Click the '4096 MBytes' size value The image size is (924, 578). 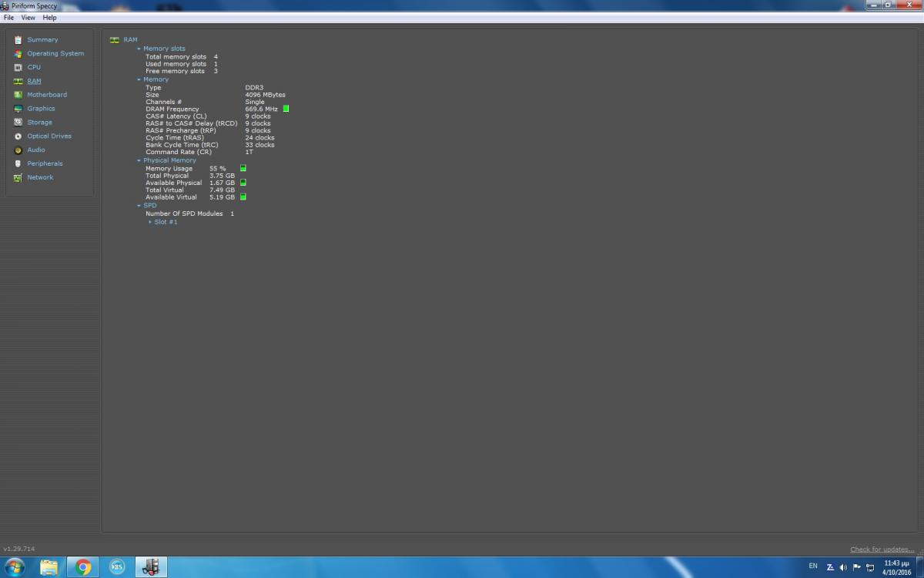click(x=266, y=95)
